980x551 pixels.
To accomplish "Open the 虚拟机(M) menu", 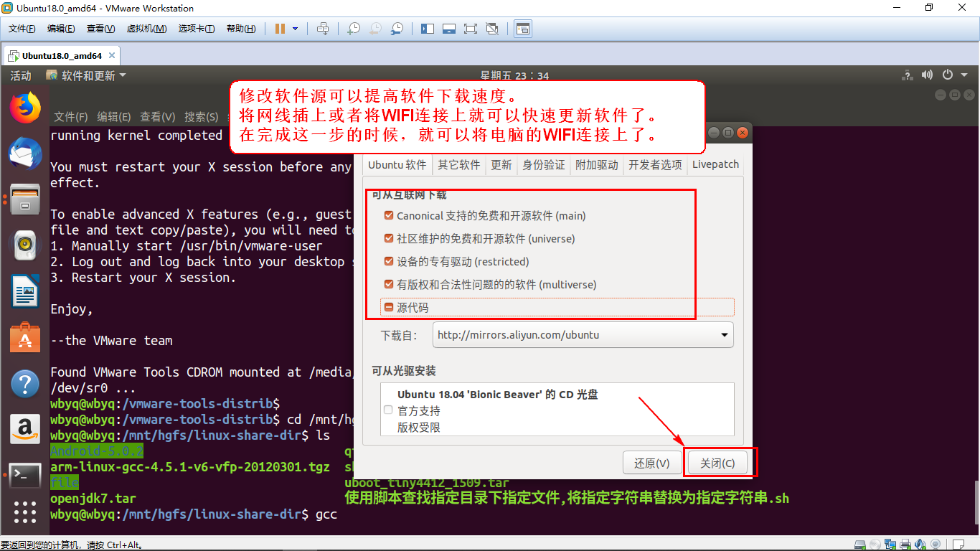I will pyautogui.click(x=146, y=29).
